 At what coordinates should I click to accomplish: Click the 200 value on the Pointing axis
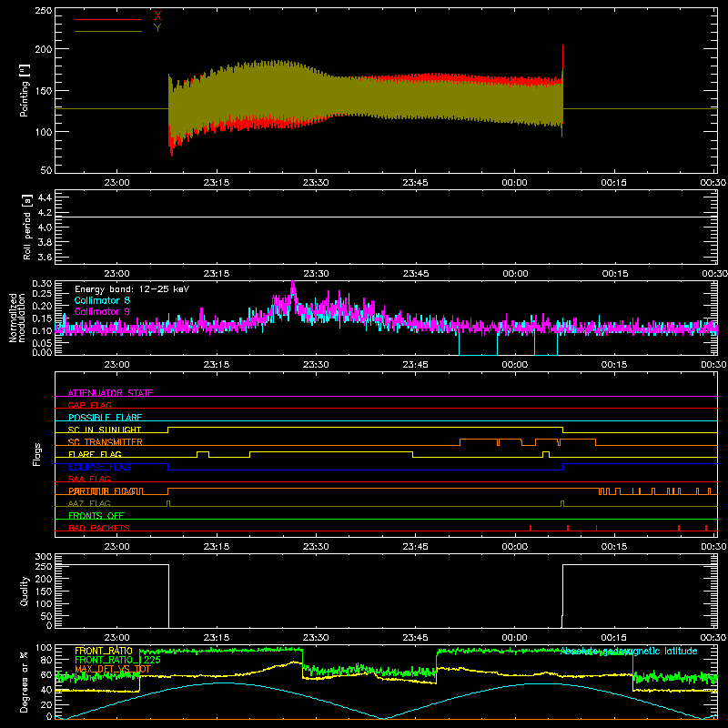44,49
